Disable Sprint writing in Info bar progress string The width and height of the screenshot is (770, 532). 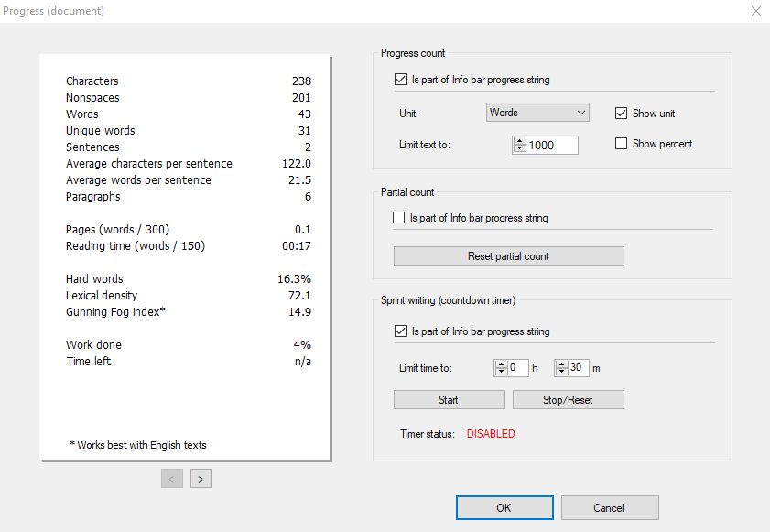click(x=400, y=331)
